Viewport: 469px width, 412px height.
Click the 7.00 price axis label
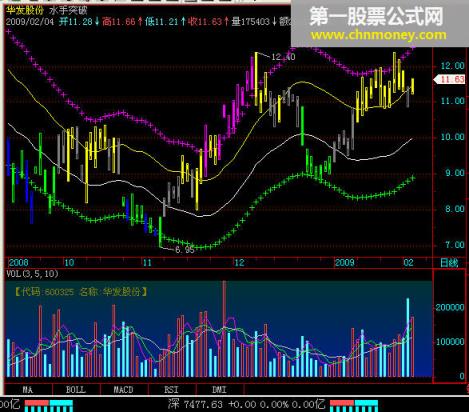coord(455,245)
